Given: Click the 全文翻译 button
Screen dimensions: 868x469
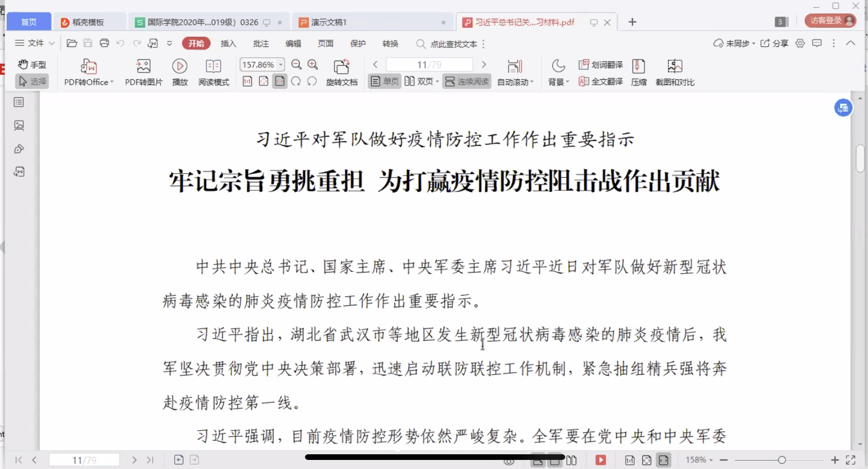Looking at the screenshot, I should pos(601,82).
